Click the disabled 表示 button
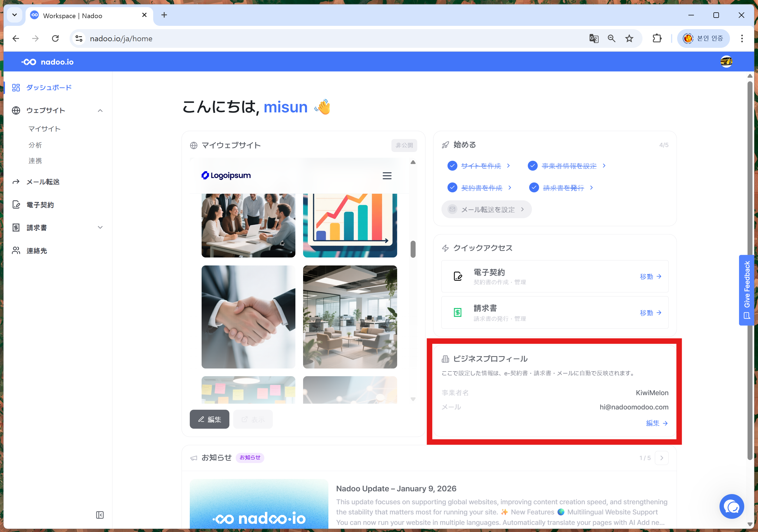758x532 pixels. click(x=253, y=419)
